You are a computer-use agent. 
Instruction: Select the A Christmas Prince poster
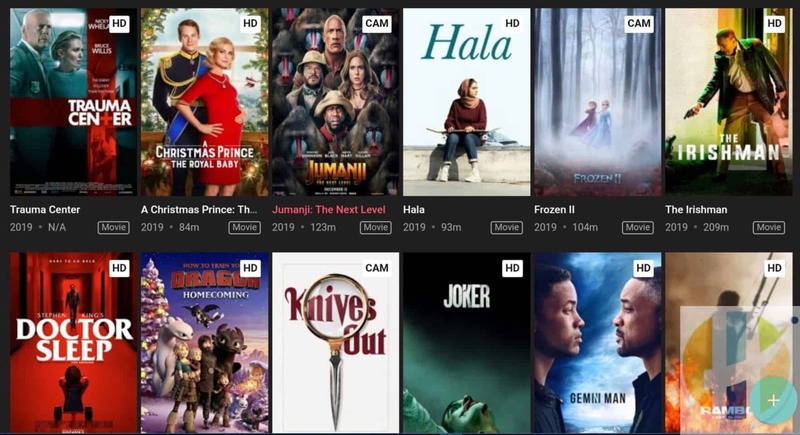(205, 102)
